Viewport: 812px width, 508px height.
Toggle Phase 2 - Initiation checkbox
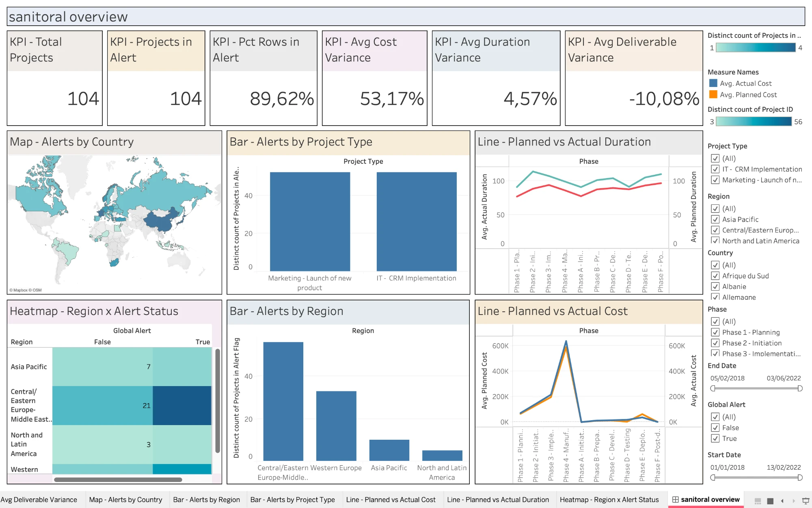pyautogui.click(x=715, y=343)
